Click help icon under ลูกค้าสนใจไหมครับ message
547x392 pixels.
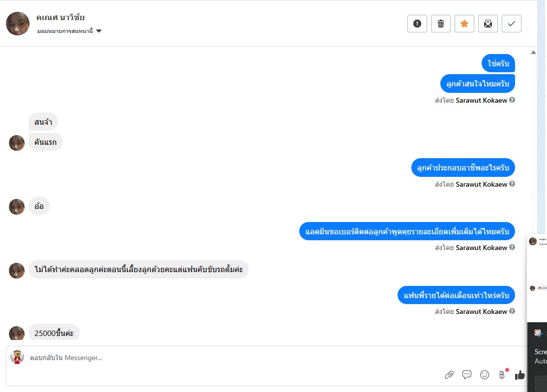coord(512,100)
